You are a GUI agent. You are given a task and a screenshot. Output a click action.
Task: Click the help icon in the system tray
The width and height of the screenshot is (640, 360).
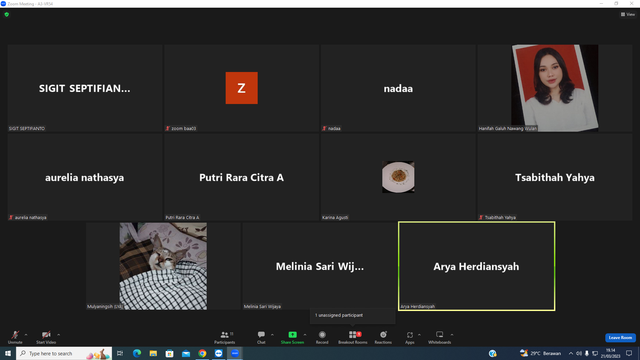[493, 353]
